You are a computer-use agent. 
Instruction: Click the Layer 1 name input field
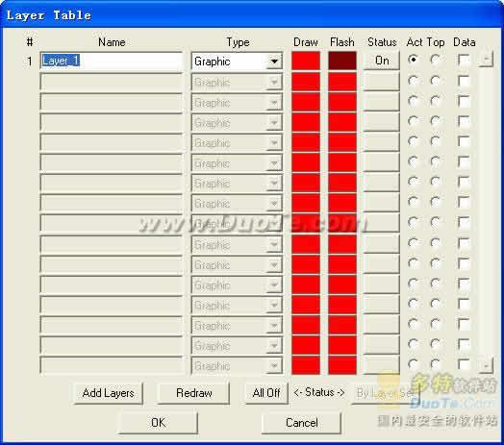(112, 61)
